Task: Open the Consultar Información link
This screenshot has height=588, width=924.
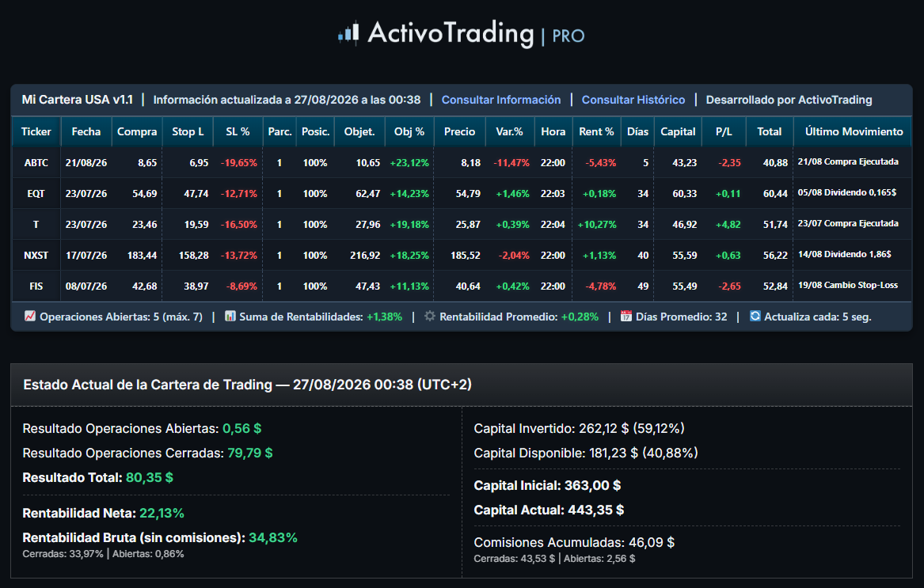Action: 501,100
